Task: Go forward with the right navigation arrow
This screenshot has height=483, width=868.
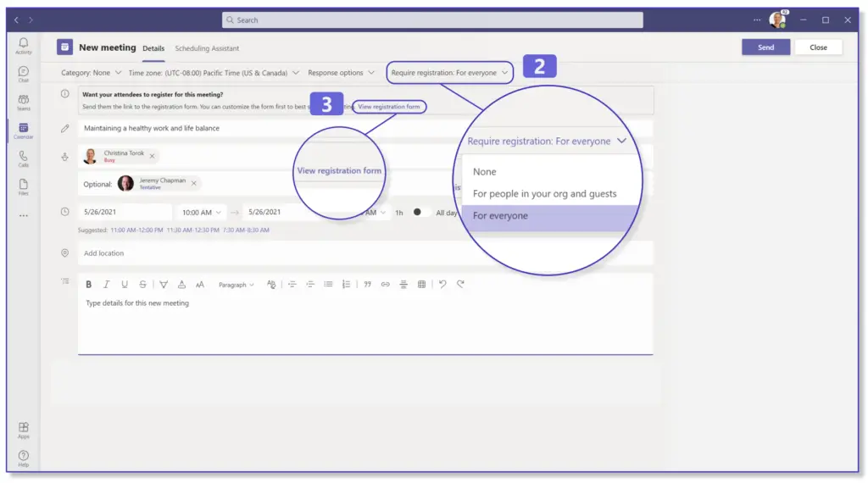Action: tap(31, 20)
